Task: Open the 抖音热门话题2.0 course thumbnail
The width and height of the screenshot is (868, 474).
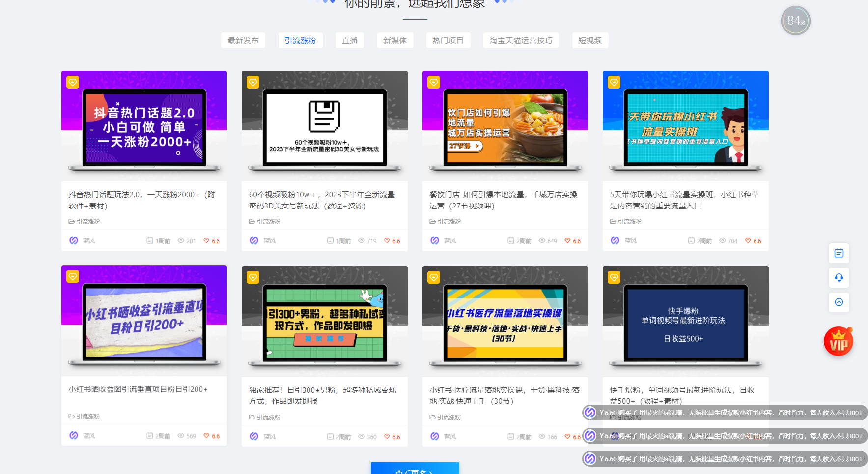Action: [144, 126]
